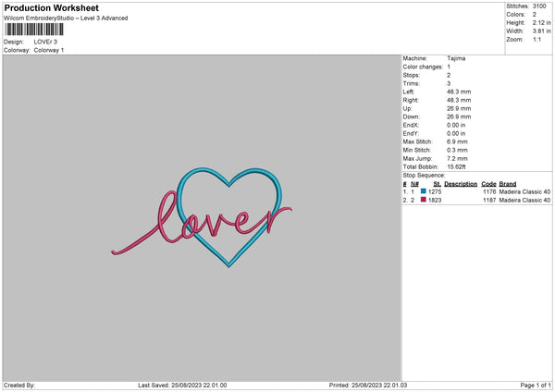The image size is (555, 392).
Task: Click code 1187 in the stop sequence
Action: (489, 201)
